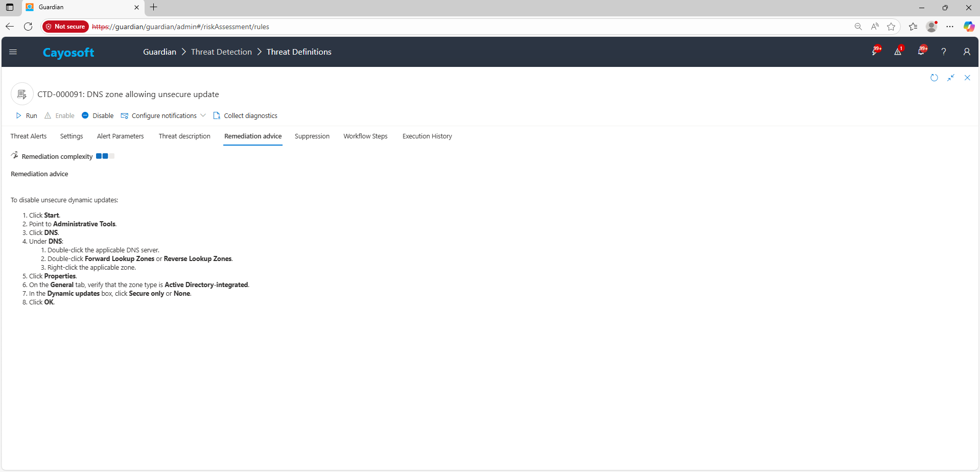This screenshot has height=472, width=980.
Task: Click the Enable action
Action: coord(60,116)
